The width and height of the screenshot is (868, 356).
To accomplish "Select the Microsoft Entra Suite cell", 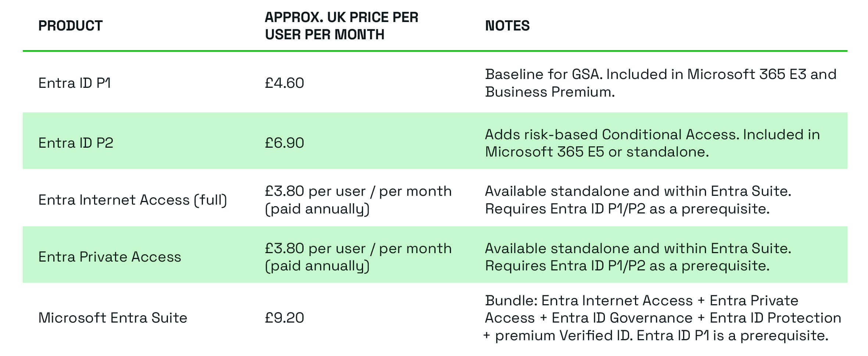I will [x=113, y=318].
